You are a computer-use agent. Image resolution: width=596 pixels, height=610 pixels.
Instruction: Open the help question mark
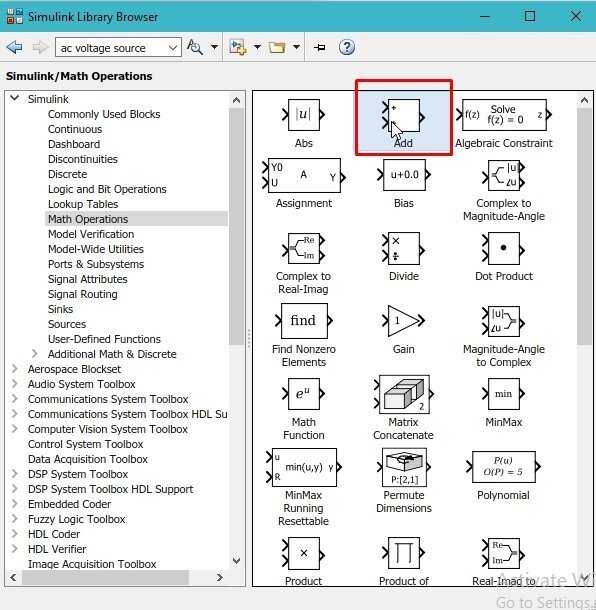347,47
